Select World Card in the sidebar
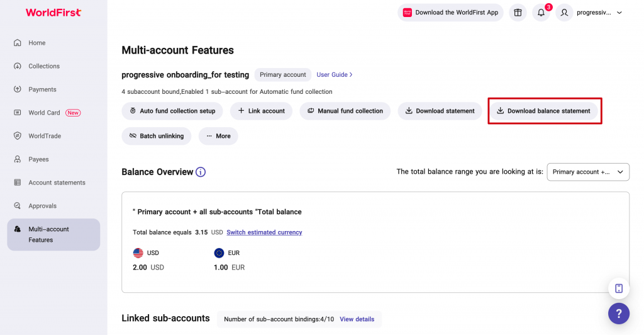Screen dimensions: 644x335 44,113
